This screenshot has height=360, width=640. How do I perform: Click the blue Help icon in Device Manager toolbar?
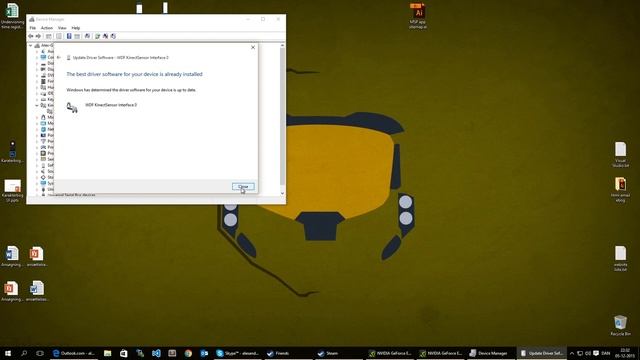pos(69,36)
